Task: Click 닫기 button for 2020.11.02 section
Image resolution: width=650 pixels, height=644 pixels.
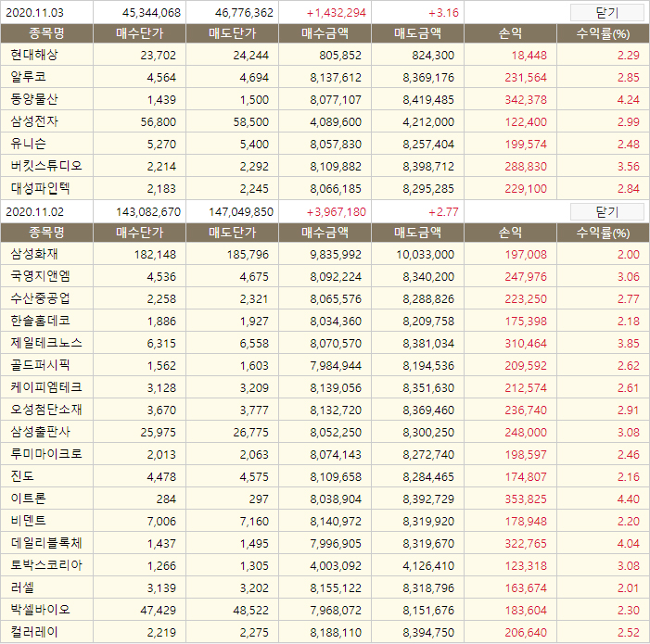Action: point(607,211)
